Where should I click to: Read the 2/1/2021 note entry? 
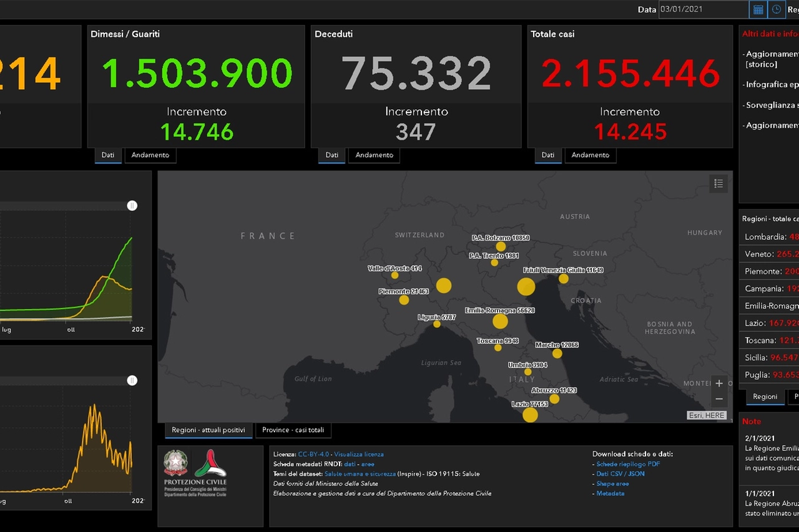[x=771, y=453]
